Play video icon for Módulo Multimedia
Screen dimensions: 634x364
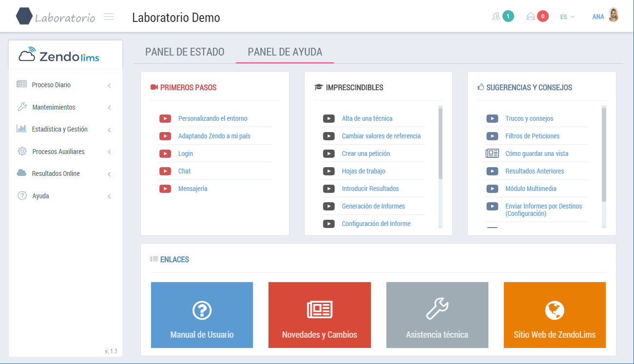492,189
